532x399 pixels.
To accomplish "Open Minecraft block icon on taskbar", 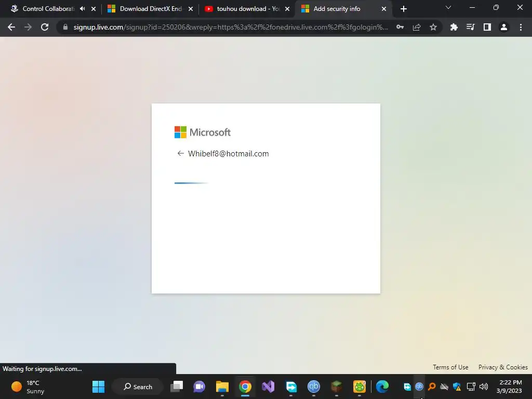I will pyautogui.click(x=336, y=387).
